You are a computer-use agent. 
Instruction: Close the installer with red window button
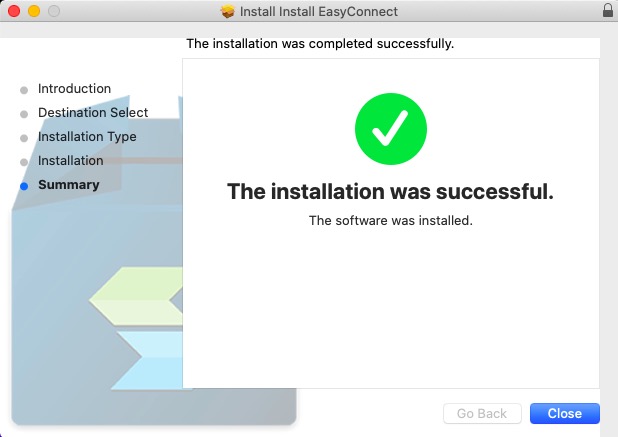(x=14, y=11)
